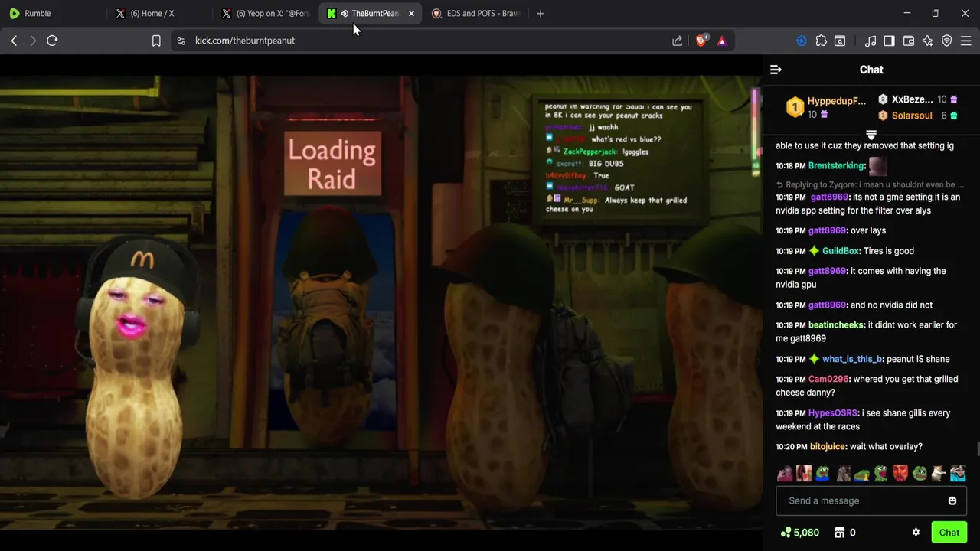The width and height of the screenshot is (980, 551).
Task: Open Leo AI sparkle icon
Action: (x=928, y=41)
